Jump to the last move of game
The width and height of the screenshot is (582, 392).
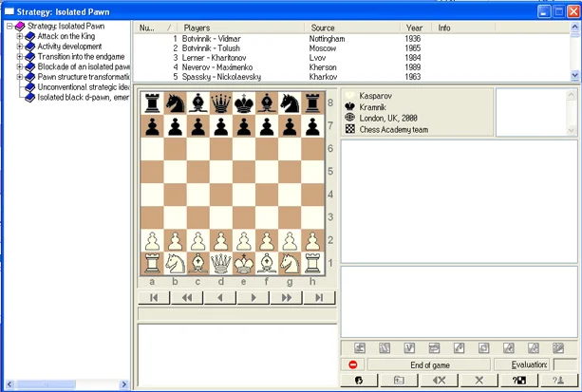[x=320, y=297]
